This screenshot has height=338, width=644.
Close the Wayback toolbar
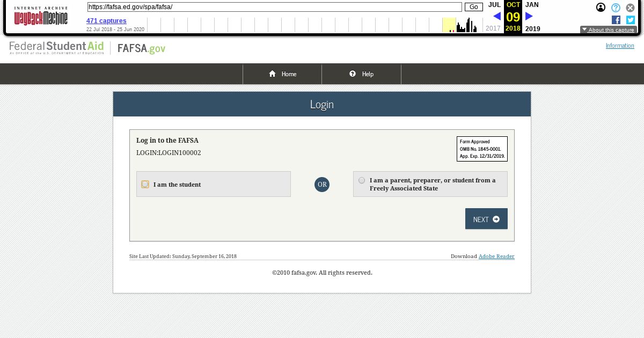631,8
